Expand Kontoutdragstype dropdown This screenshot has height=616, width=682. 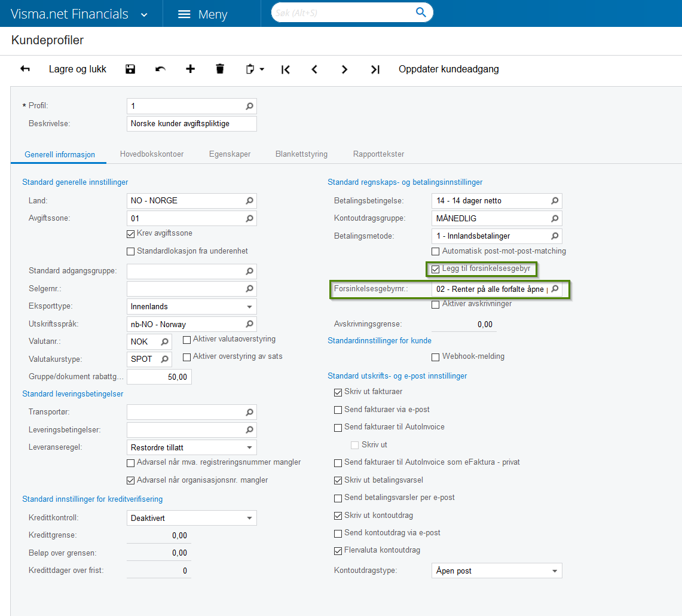(x=555, y=571)
